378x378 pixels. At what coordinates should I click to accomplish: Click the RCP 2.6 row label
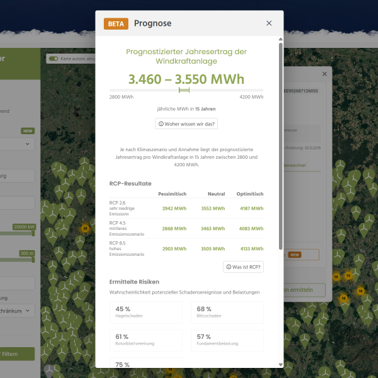(122, 208)
